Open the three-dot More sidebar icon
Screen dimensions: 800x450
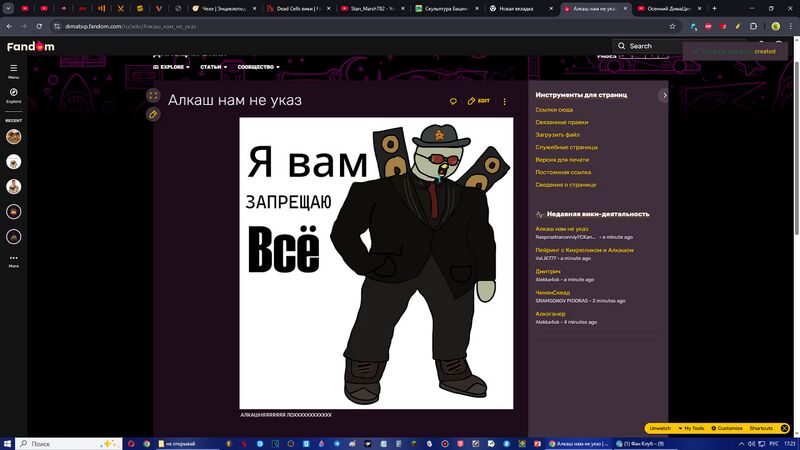(14, 260)
